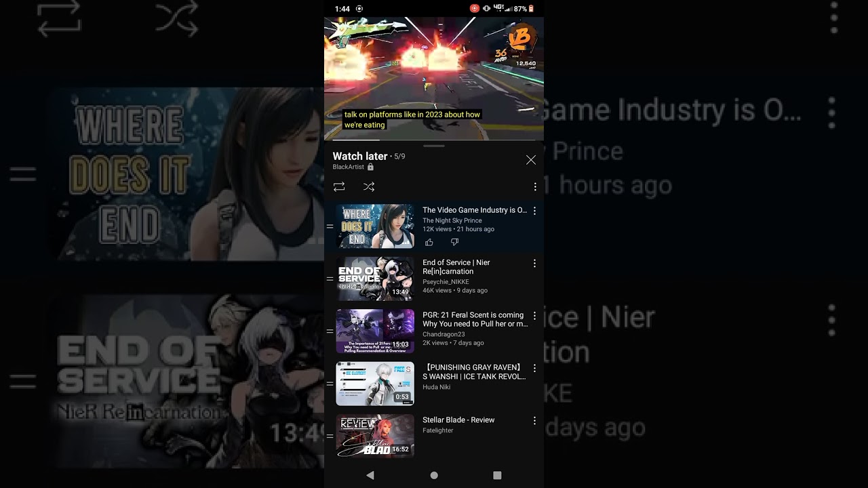Select title Stellar Blade - Review
This screenshot has width=868, height=488.
(458, 420)
